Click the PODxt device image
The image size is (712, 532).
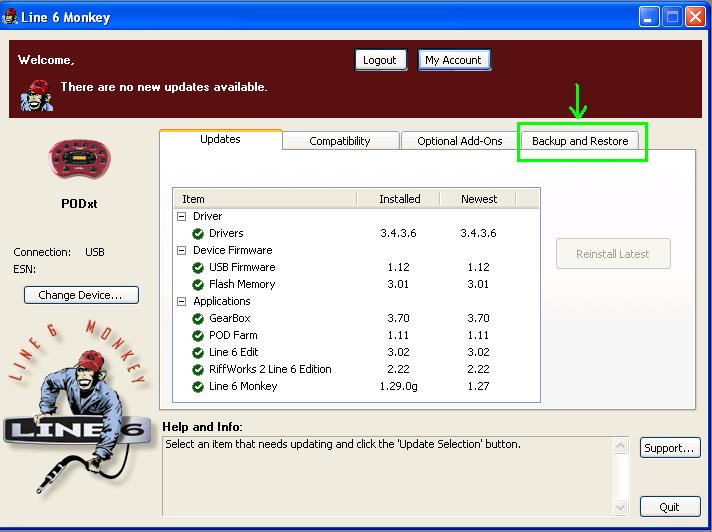[x=79, y=157]
